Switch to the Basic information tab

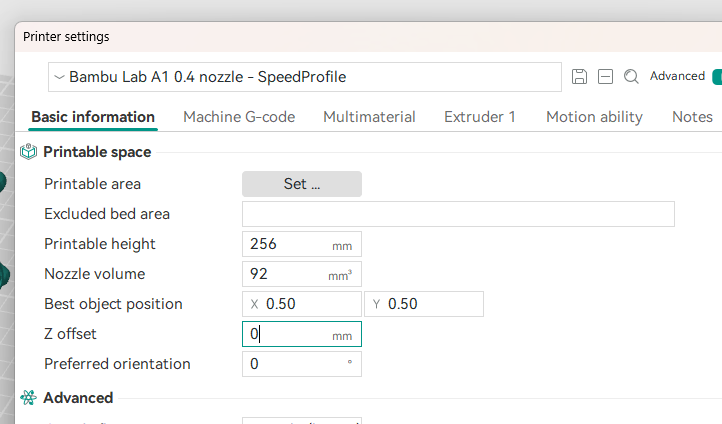click(x=93, y=117)
